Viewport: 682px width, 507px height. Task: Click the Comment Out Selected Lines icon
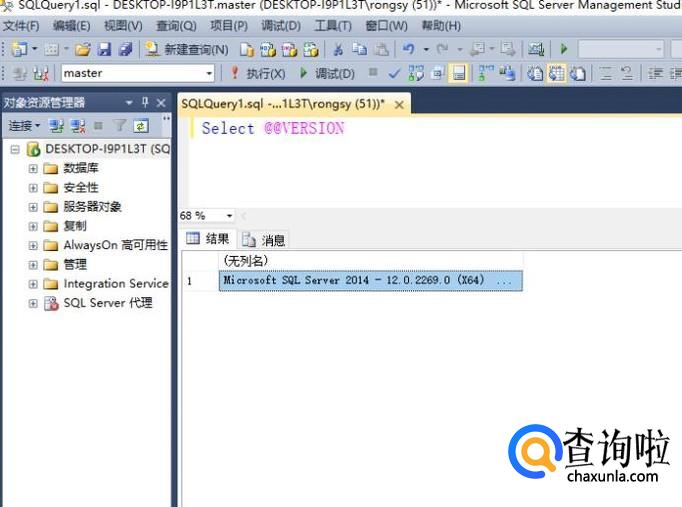pos(606,73)
